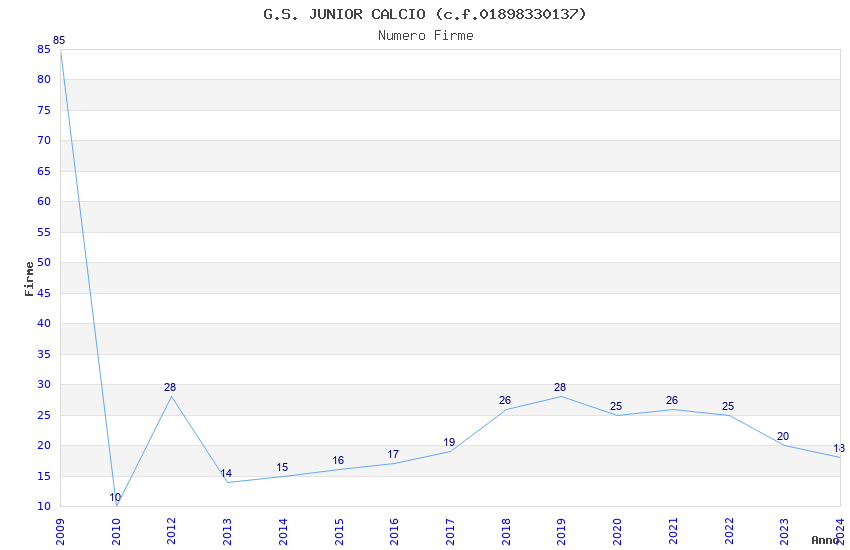Select the year label 2023

pyautogui.click(x=785, y=531)
